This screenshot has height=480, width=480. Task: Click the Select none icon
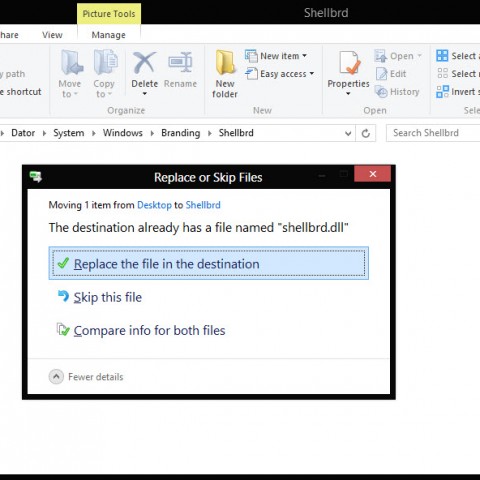[x=442, y=73]
